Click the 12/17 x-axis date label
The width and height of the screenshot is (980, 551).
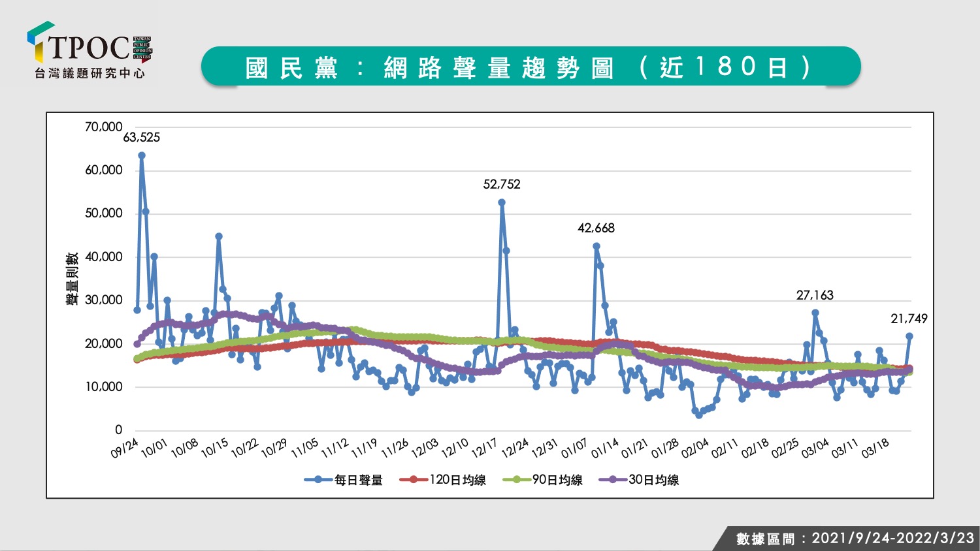(485, 448)
